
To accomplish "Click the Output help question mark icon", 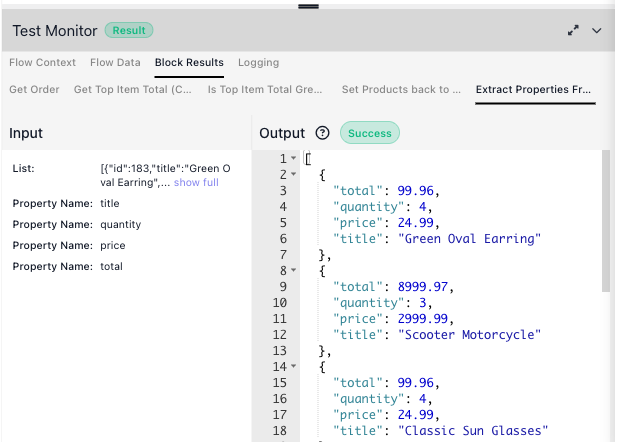I will (322, 133).
